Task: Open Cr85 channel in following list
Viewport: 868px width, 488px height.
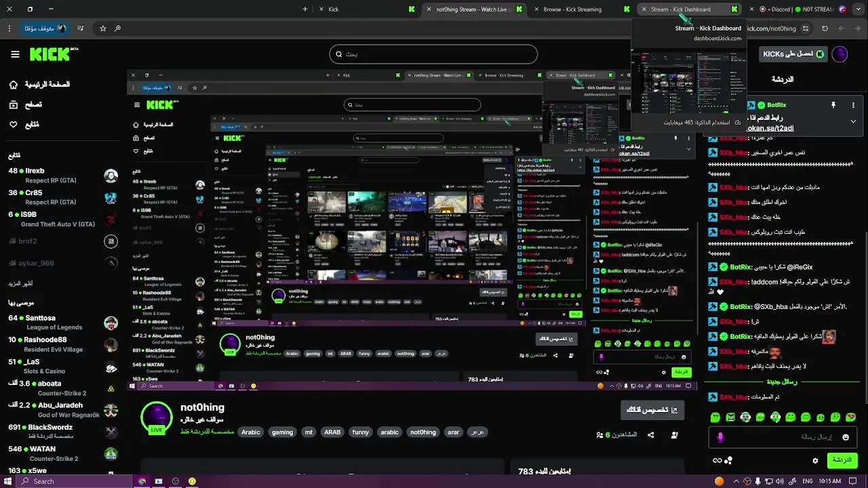Action: tap(62, 197)
